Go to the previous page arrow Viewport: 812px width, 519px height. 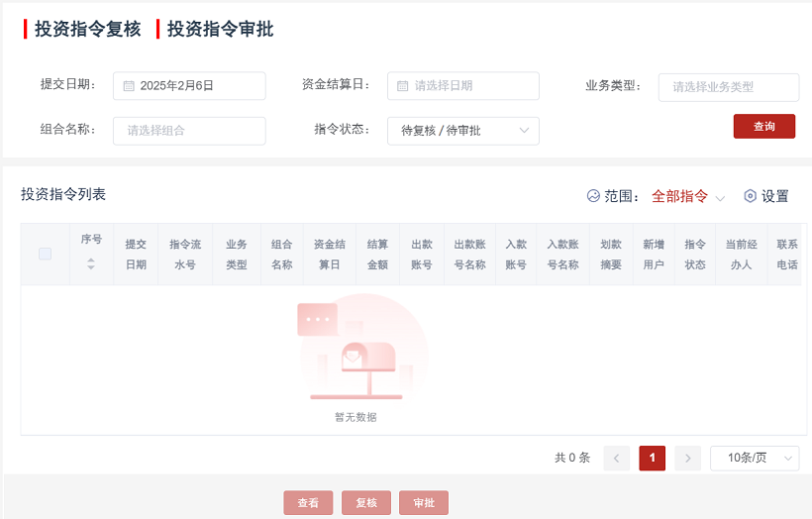[617, 458]
